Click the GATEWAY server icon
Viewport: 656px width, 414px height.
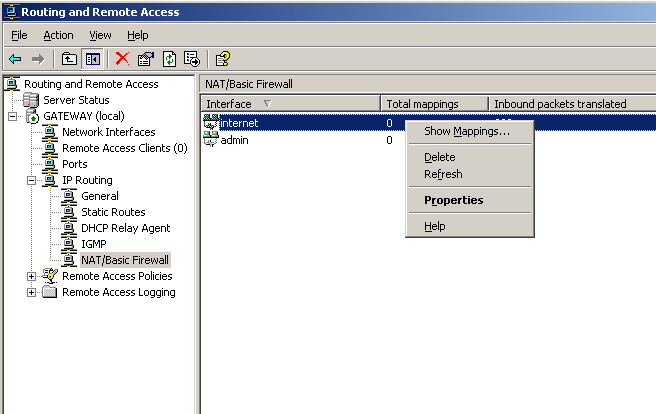[32, 116]
